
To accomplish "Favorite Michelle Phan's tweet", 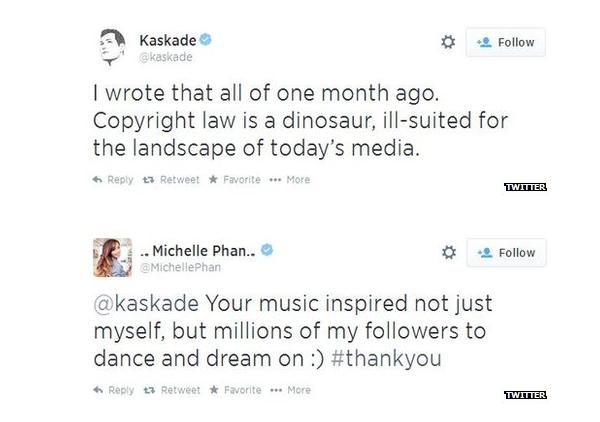I will pyautogui.click(x=234, y=391).
